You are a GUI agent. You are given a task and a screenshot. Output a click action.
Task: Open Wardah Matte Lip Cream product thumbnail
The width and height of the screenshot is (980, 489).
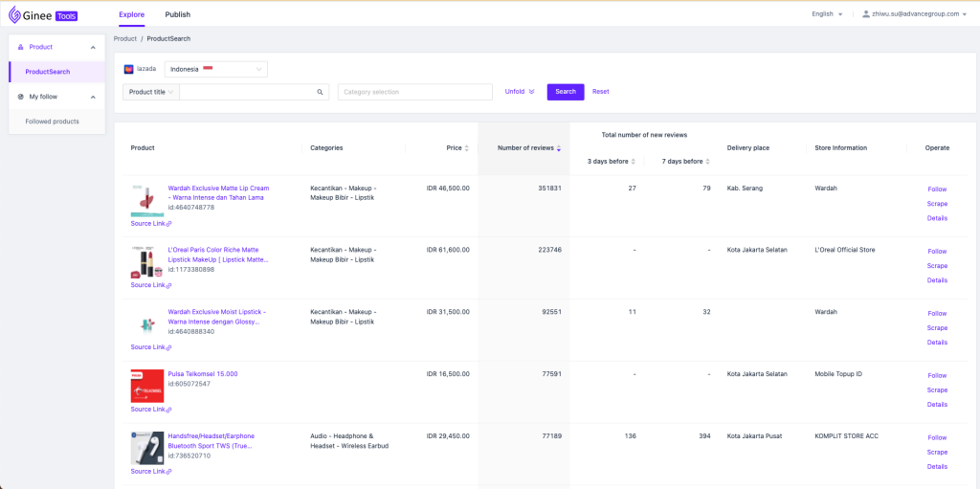coord(146,201)
